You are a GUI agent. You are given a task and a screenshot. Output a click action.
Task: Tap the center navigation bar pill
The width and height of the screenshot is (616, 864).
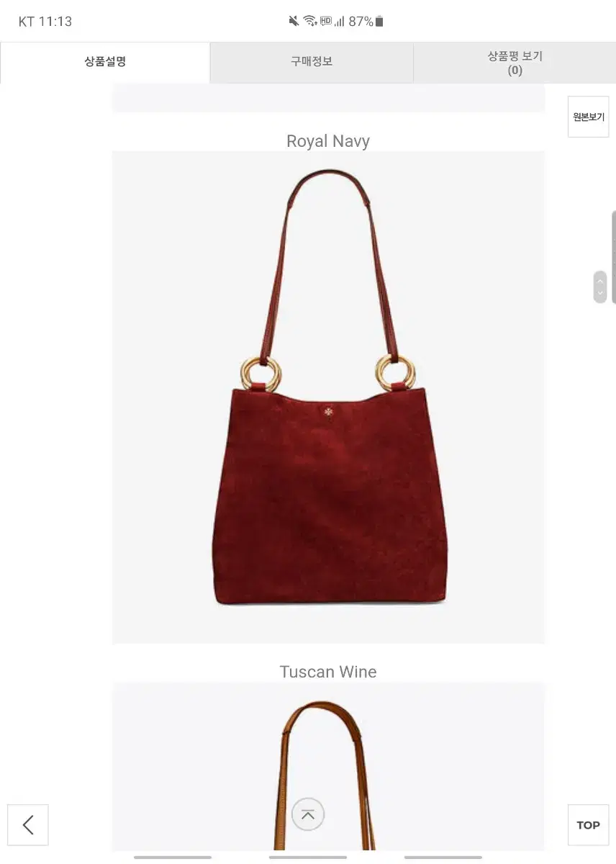point(308,857)
